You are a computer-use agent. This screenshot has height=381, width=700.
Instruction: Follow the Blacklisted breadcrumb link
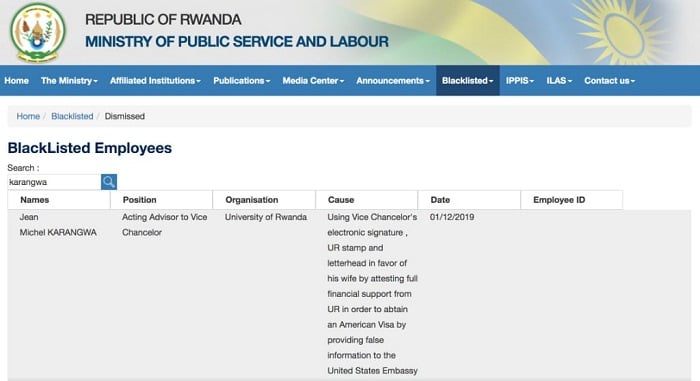point(72,116)
